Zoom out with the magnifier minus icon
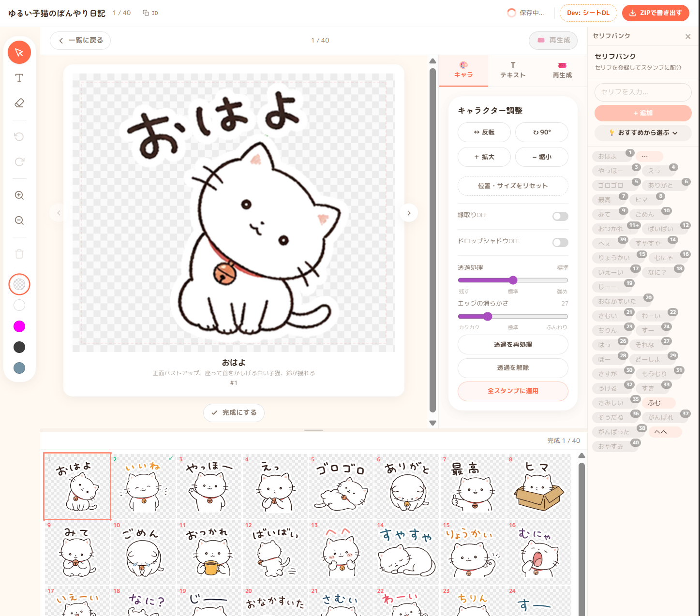Image resolution: width=700 pixels, height=616 pixels. [x=19, y=220]
